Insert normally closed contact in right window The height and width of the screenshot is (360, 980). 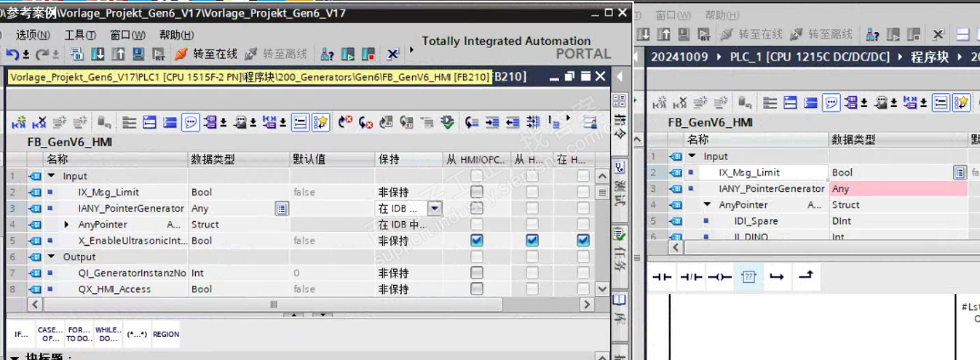[x=690, y=277]
